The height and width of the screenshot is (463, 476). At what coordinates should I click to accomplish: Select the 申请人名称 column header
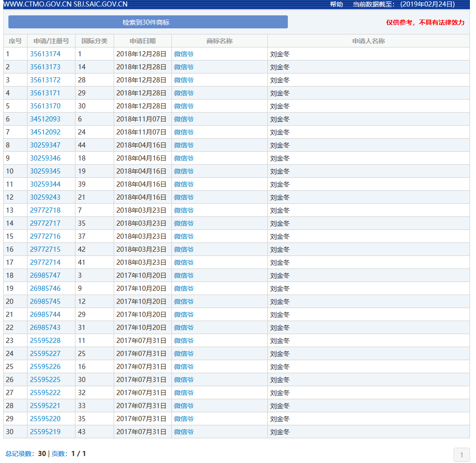pos(368,41)
